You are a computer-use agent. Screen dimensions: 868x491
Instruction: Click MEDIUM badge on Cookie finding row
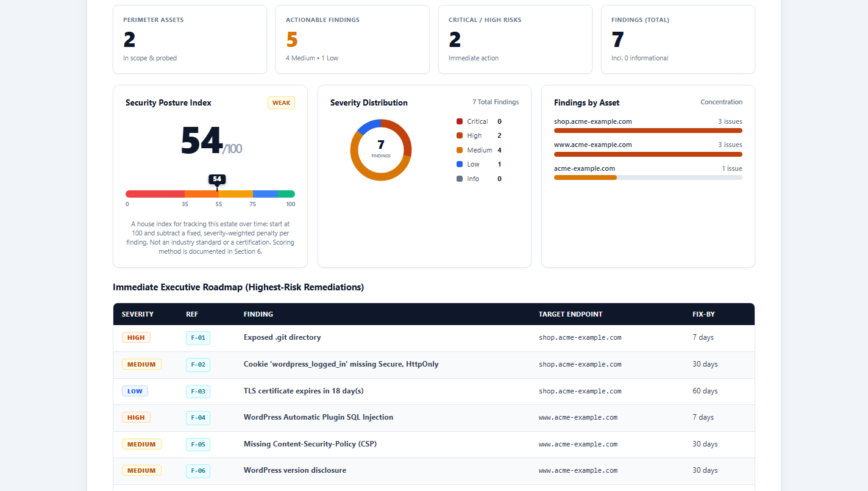click(x=141, y=364)
